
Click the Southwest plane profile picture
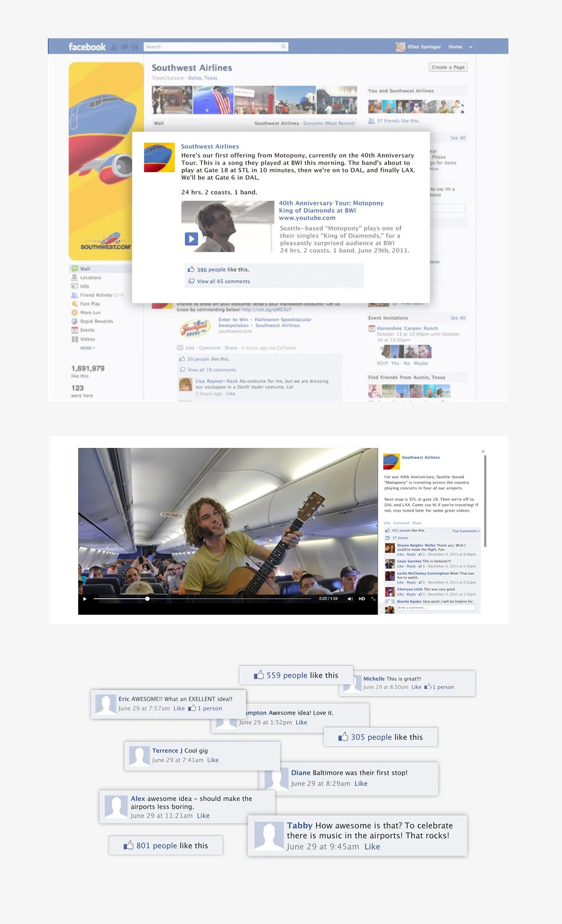pyautogui.click(x=106, y=161)
